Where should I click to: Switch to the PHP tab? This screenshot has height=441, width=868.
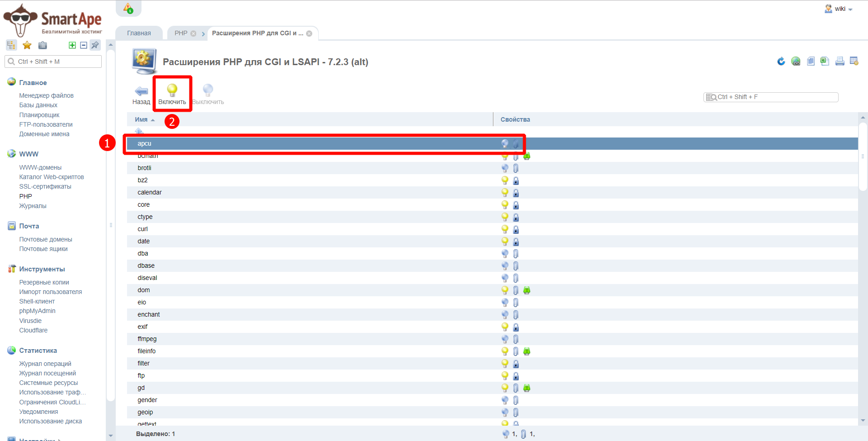tap(181, 33)
